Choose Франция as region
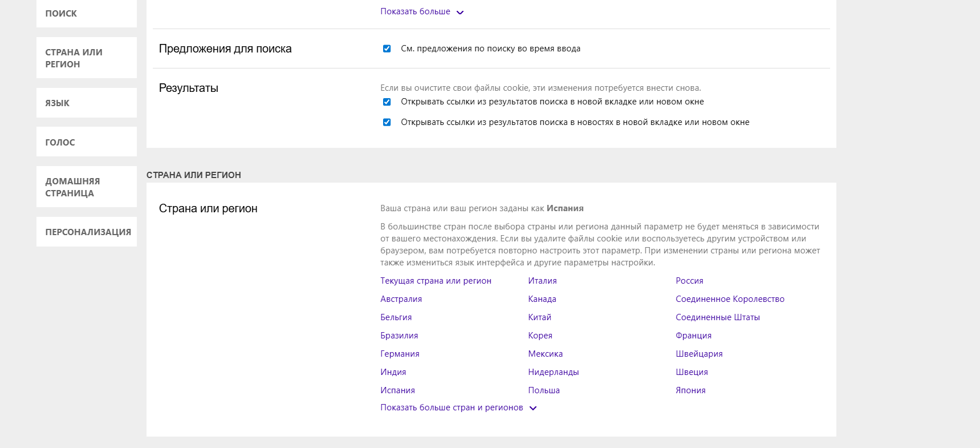The image size is (980, 448). point(693,336)
